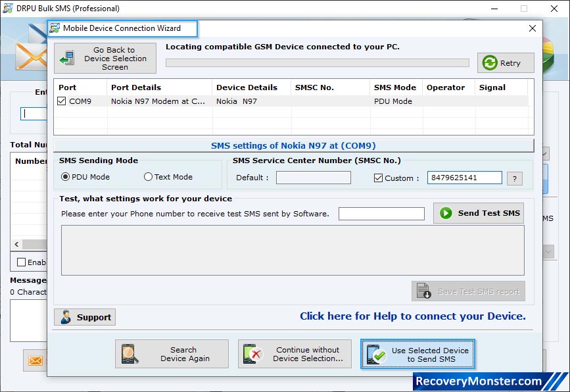570x392 pixels.
Task: Click the orange envelope icon at bottom left
Action: (x=35, y=361)
